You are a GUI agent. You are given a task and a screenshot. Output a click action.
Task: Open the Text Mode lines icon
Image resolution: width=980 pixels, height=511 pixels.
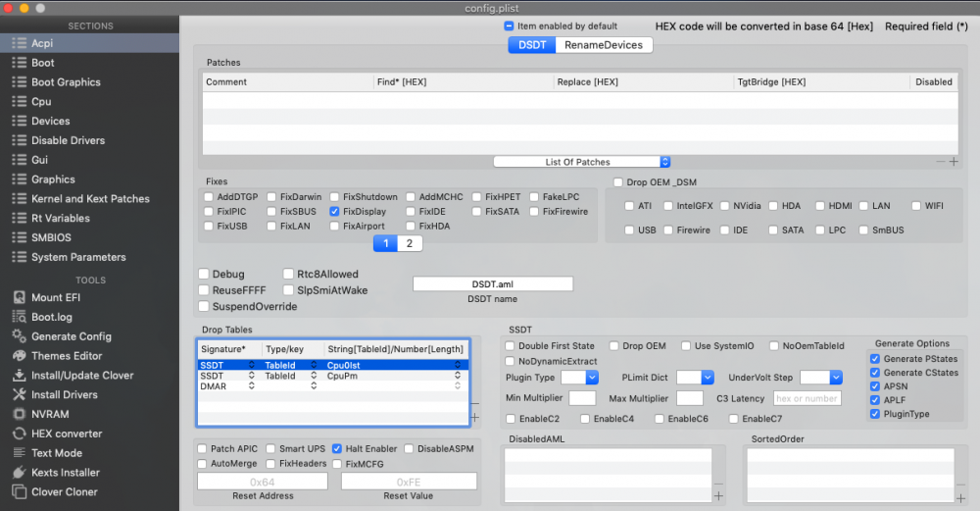click(x=20, y=453)
